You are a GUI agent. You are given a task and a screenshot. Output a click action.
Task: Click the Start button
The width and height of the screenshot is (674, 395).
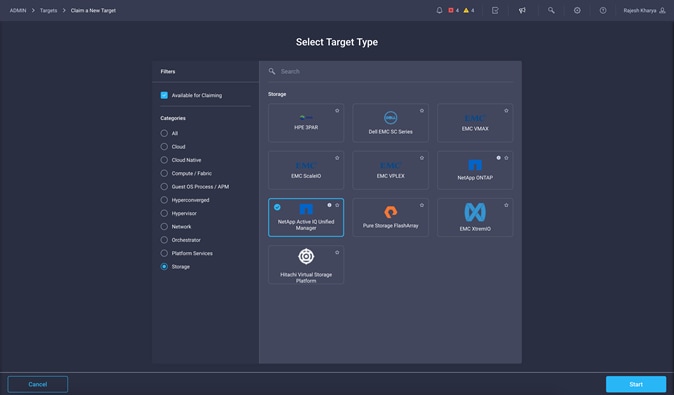tap(636, 384)
